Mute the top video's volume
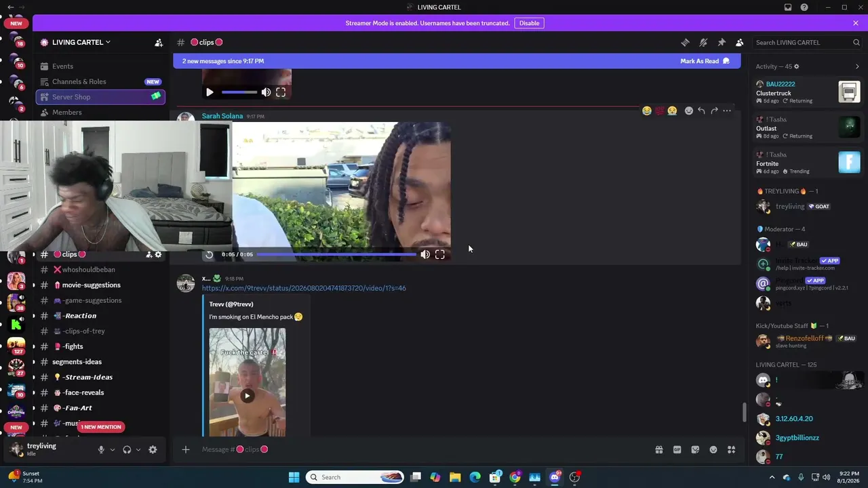868x488 pixels. coord(266,92)
